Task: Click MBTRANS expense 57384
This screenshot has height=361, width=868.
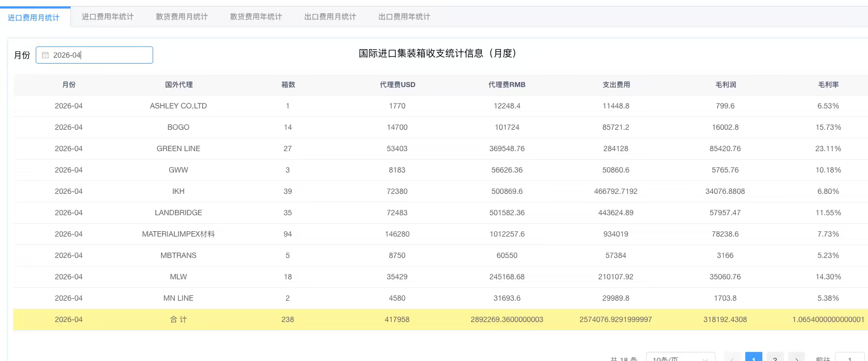Action: click(616, 255)
